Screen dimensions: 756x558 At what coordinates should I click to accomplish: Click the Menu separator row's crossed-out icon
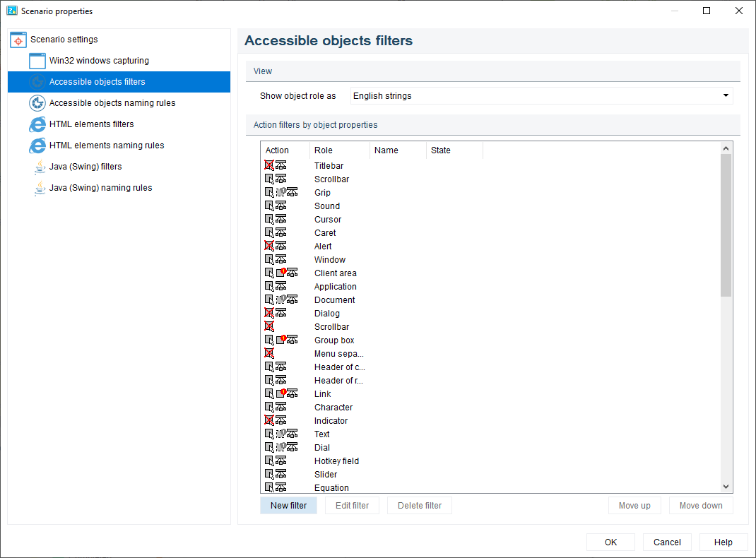coord(269,353)
